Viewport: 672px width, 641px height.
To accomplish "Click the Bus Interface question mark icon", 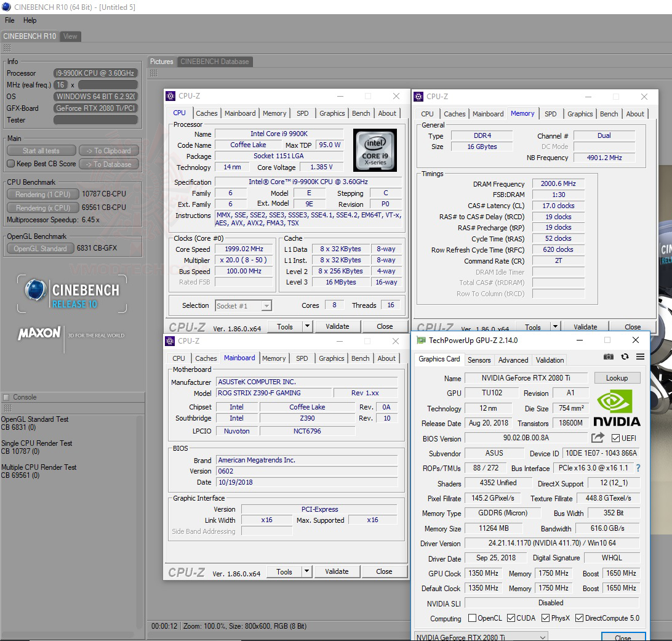I will pyautogui.click(x=638, y=468).
